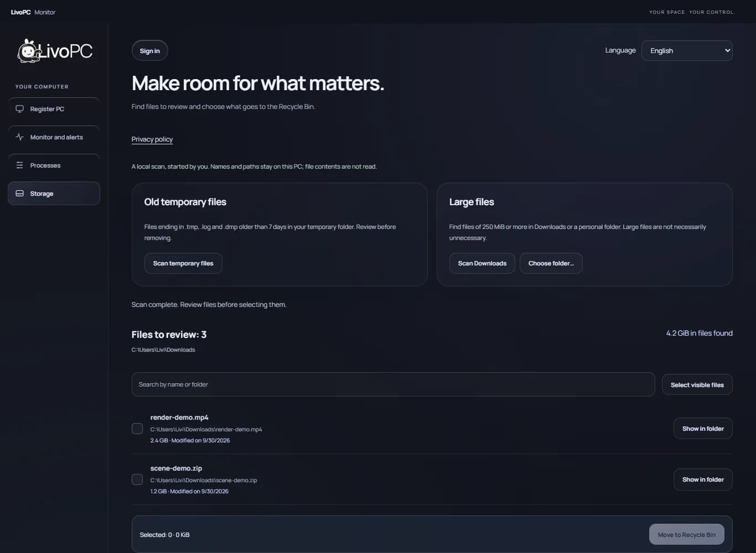
Task: Open the Privacy policy link
Action: point(152,139)
